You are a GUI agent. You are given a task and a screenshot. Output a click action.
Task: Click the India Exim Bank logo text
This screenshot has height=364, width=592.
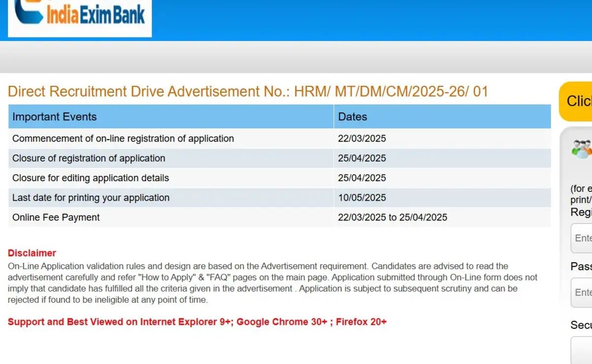(x=96, y=15)
